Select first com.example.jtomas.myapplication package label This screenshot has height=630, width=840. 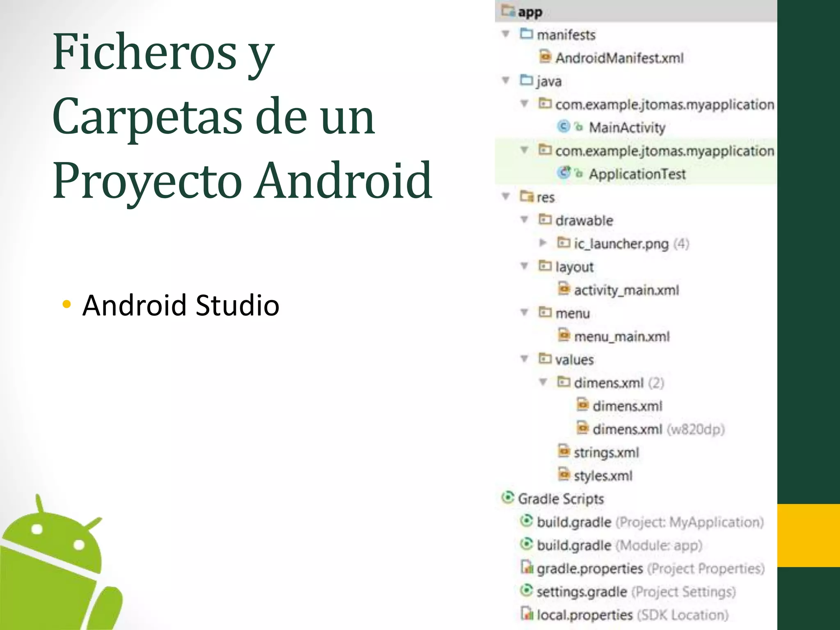tap(664, 105)
